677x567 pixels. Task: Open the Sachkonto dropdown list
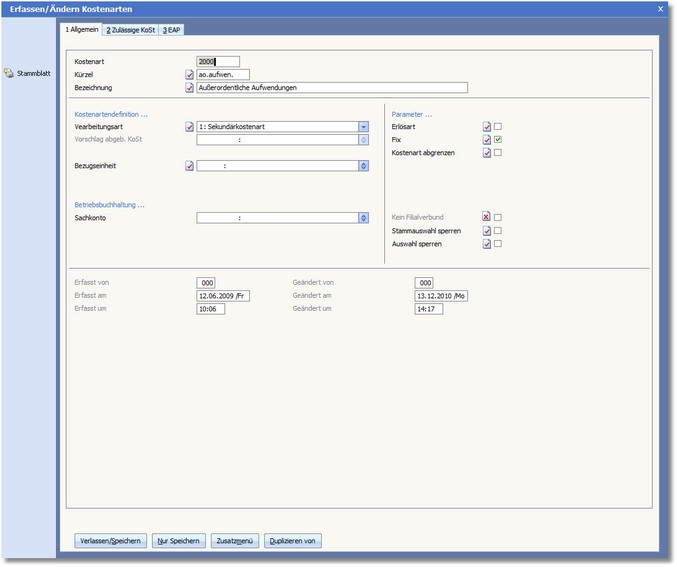[x=363, y=217]
